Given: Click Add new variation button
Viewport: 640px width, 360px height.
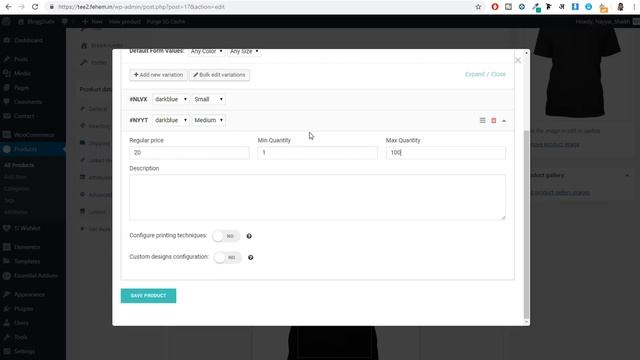Looking at the screenshot, I should [x=158, y=75].
